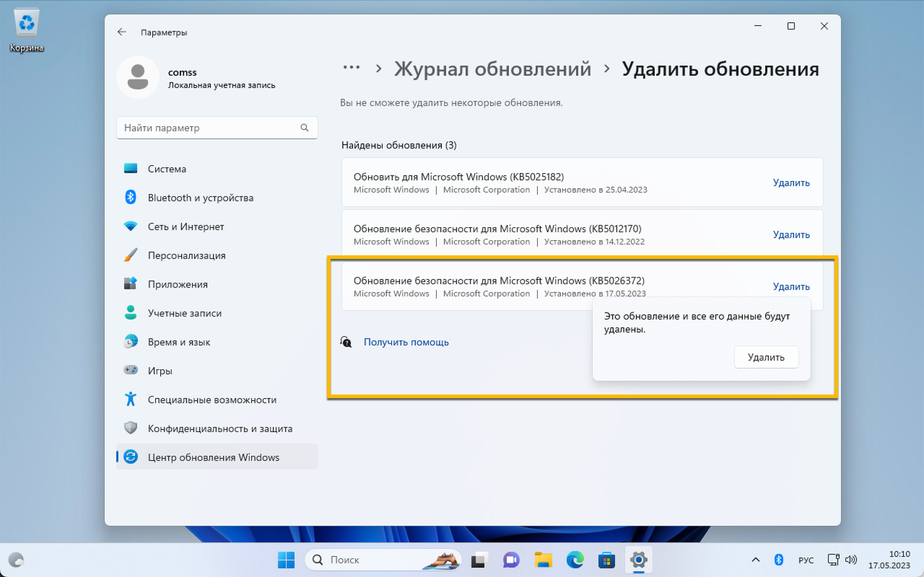Click the Найдены обновления (3) heading
This screenshot has width=924, height=577.
(399, 145)
